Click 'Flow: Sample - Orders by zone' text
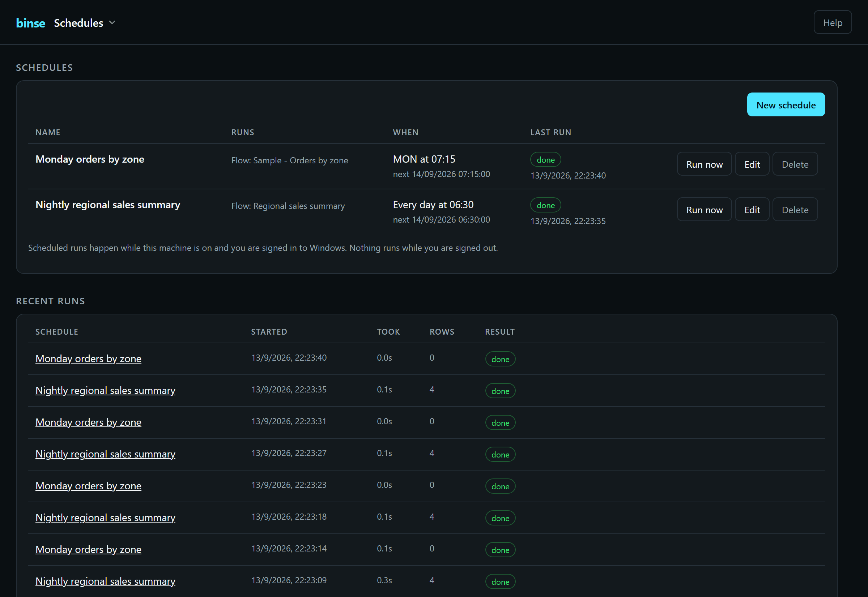Viewport: 868px width, 597px height. pos(290,160)
